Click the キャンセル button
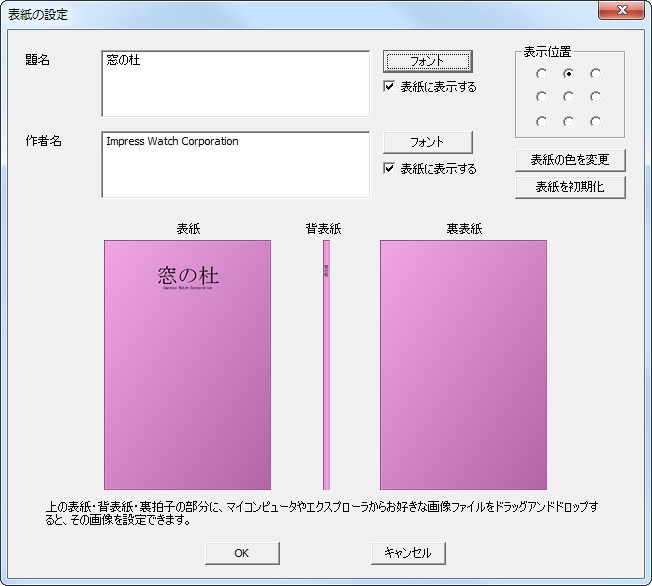 (408, 553)
